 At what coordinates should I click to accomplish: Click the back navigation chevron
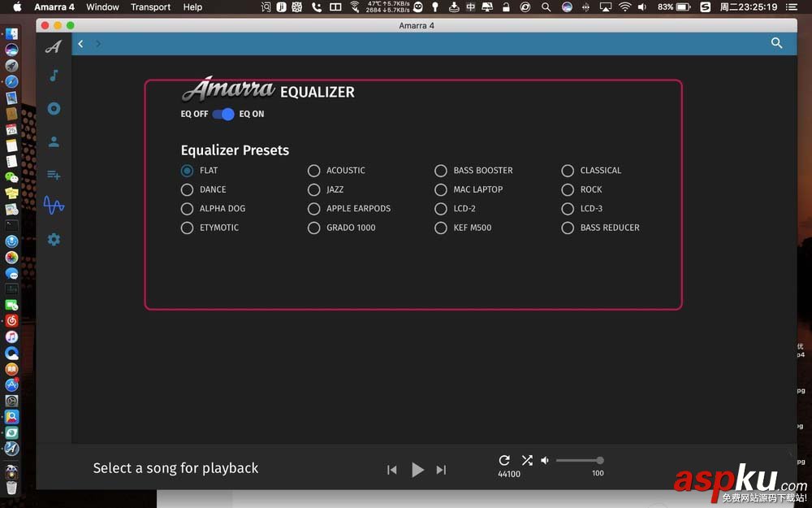tap(80, 44)
